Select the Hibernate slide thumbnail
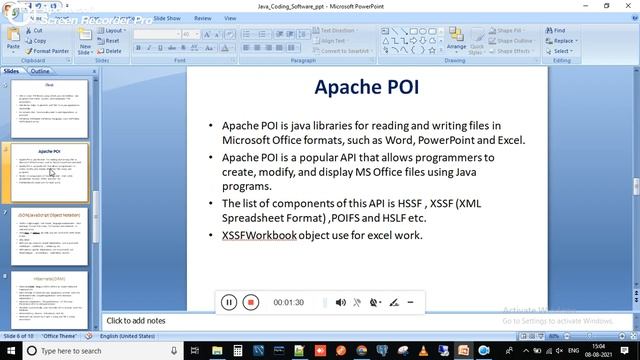Screen dimensions: 640x360 click(x=49, y=300)
